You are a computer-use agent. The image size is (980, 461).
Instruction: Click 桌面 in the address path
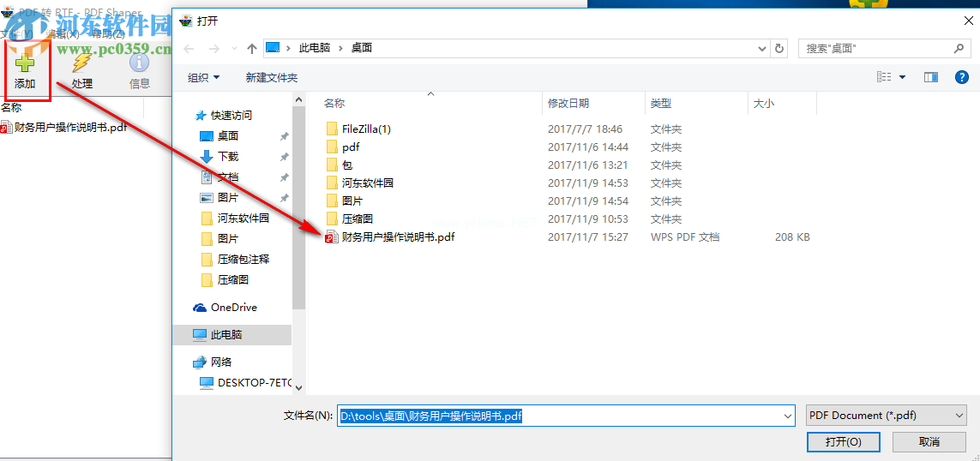coord(361,47)
